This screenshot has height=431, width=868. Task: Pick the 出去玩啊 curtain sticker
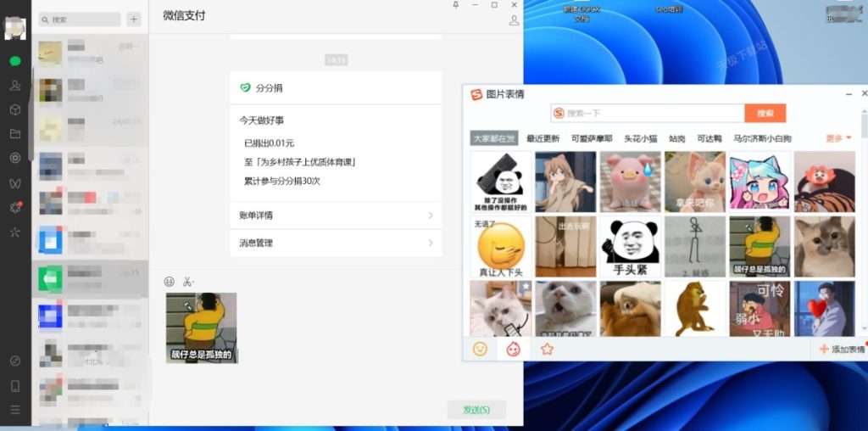565,247
